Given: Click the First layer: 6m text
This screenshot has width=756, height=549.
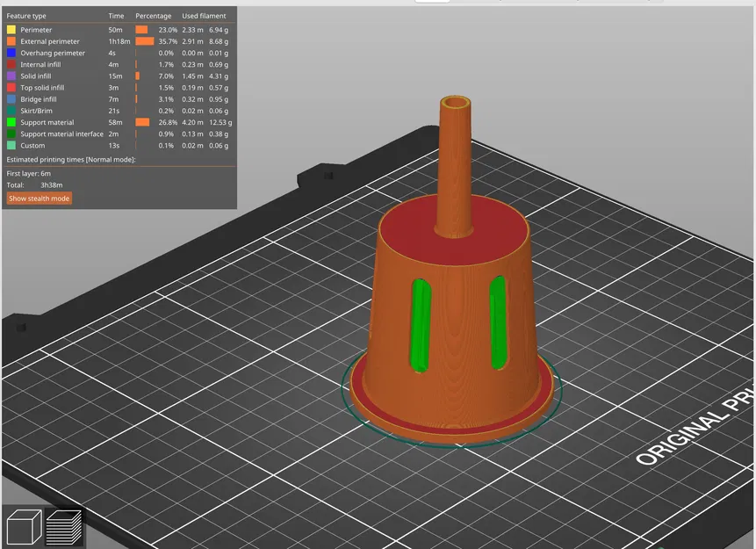Looking at the screenshot, I should click(28, 174).
